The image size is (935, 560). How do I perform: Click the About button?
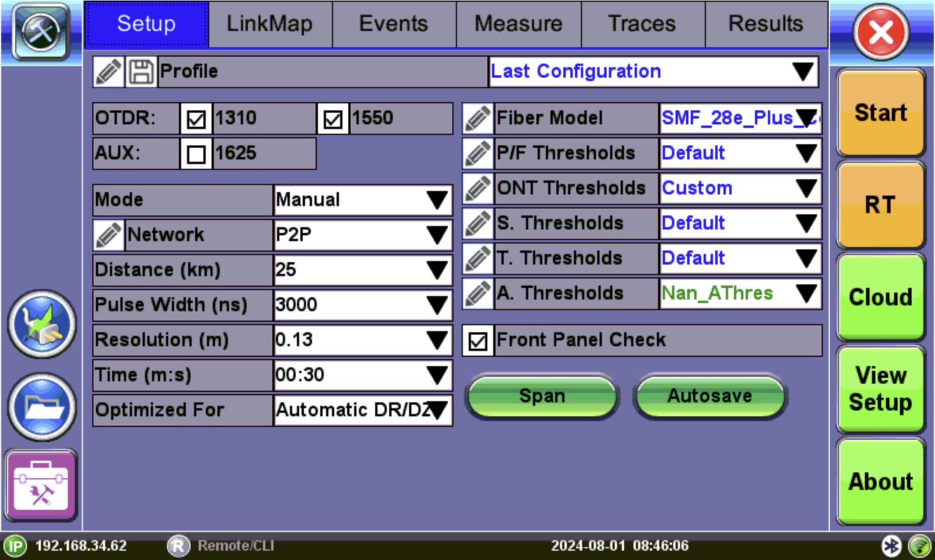click(x=881, y=482)
